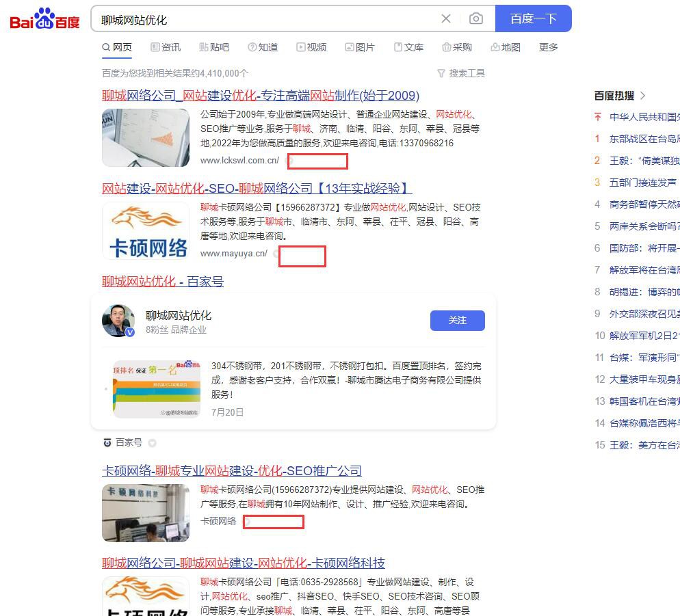The image size is (680, 616).
Task: Click the 搜索工具 filter funnel icon
Action: [x=441, y=73]
